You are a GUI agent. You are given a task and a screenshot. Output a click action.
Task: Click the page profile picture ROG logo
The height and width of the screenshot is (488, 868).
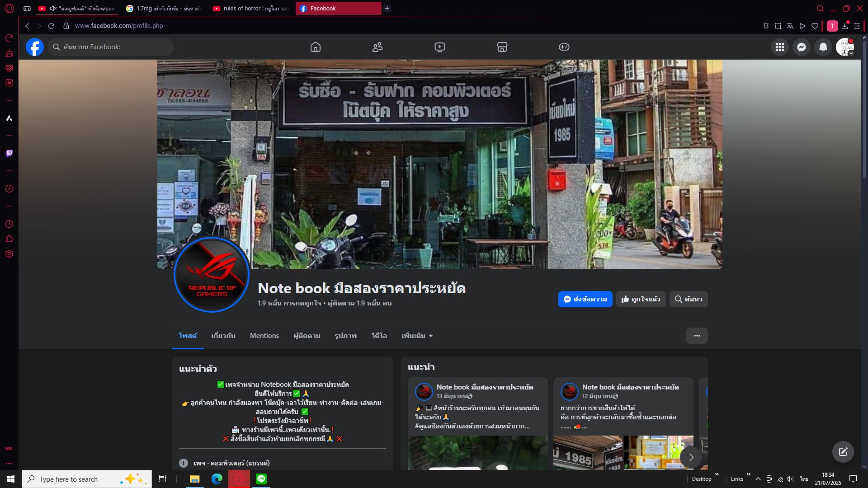[x=212, y=274]
